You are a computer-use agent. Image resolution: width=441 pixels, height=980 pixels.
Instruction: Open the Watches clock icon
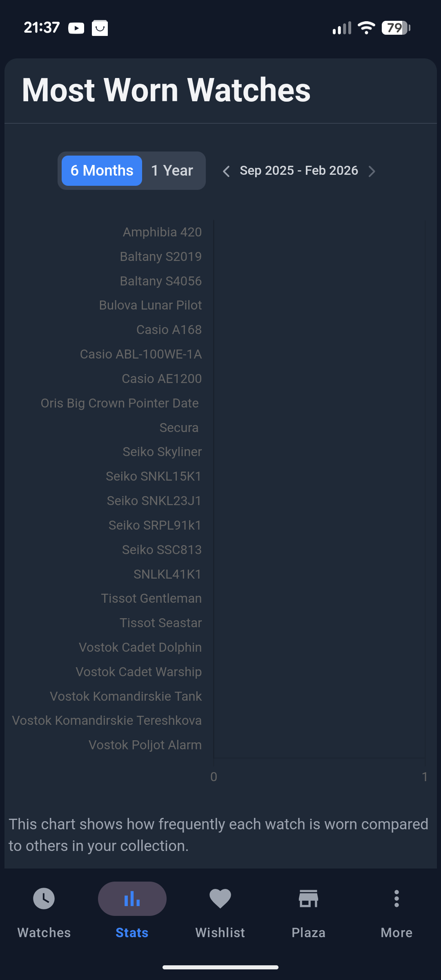(44, 899)
